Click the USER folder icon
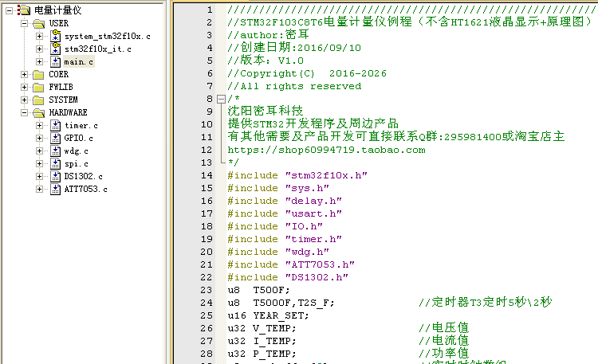 point(38,24)
